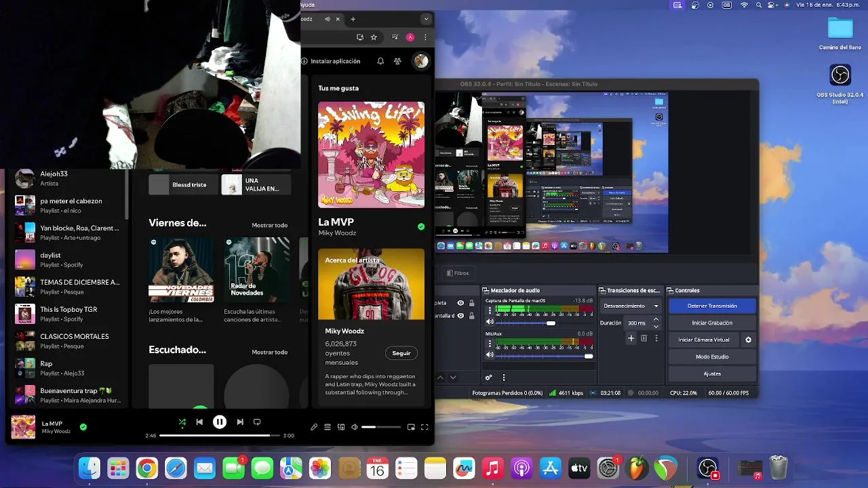Open the Blessd triste shortcut tile
This screenshot has width=868, height=488.
click(183, 184)
